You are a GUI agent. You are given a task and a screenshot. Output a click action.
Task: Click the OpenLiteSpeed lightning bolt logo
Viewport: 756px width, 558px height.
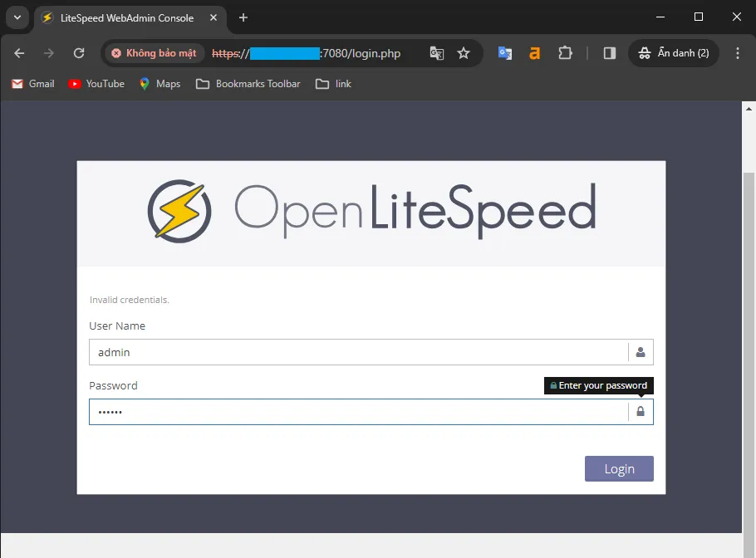pyautogui.click(x=179, y=211)
